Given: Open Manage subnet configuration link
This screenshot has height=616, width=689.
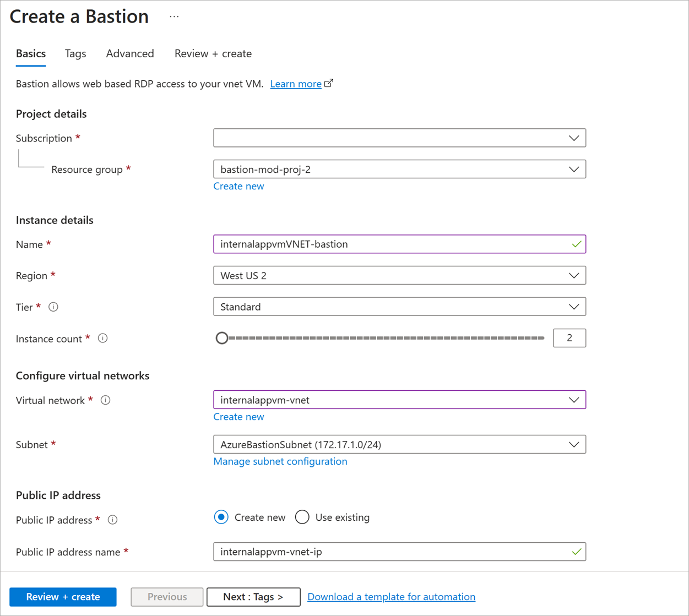Looking at the screenshot, I should pos(280,461).
